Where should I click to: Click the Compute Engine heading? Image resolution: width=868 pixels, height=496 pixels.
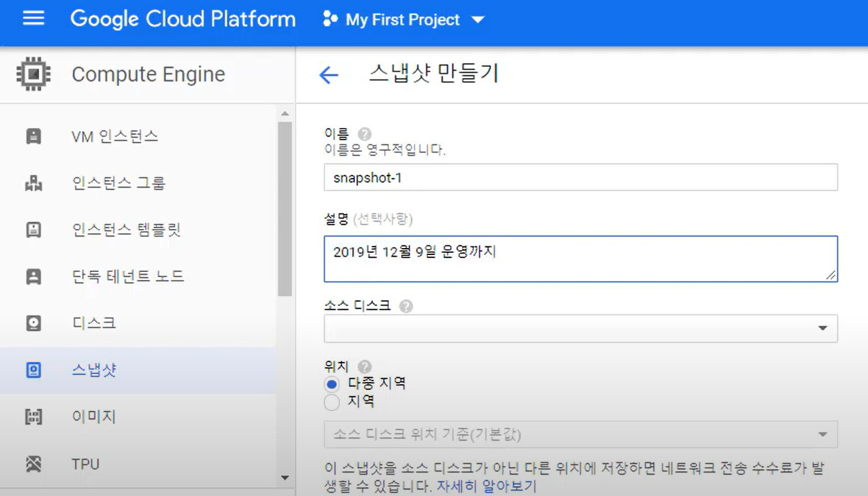[148, 74]
